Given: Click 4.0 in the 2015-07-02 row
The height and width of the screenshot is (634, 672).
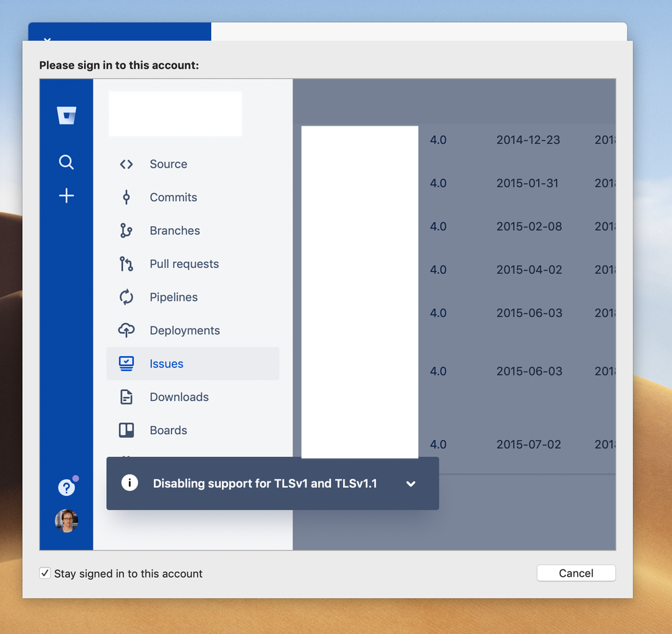Looking at the screenshot, I should click(x=438, y=444).
